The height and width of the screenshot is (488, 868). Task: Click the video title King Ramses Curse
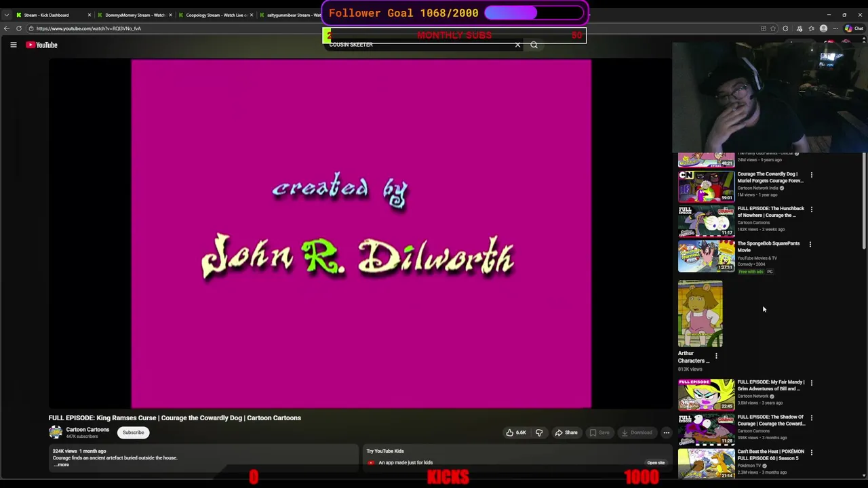tap(175, 418)
